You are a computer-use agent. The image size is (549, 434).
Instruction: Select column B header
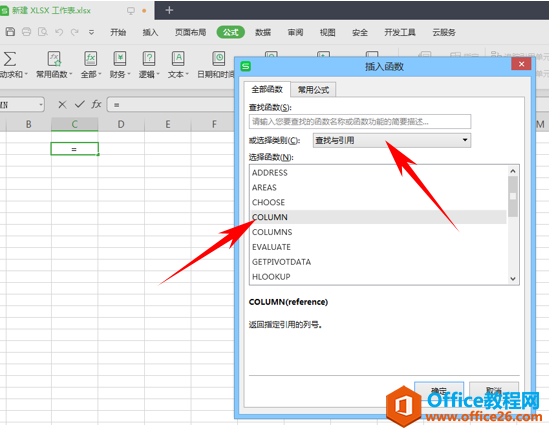tap(29, 124)
